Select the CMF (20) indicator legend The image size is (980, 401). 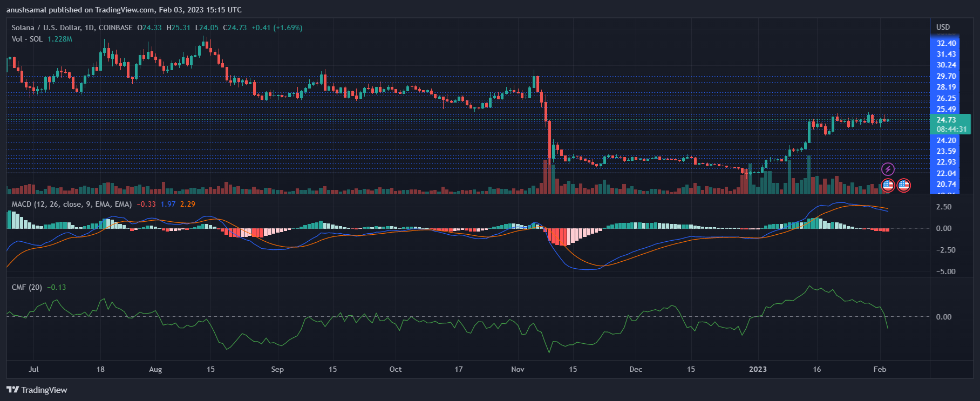tap(27, 287)
